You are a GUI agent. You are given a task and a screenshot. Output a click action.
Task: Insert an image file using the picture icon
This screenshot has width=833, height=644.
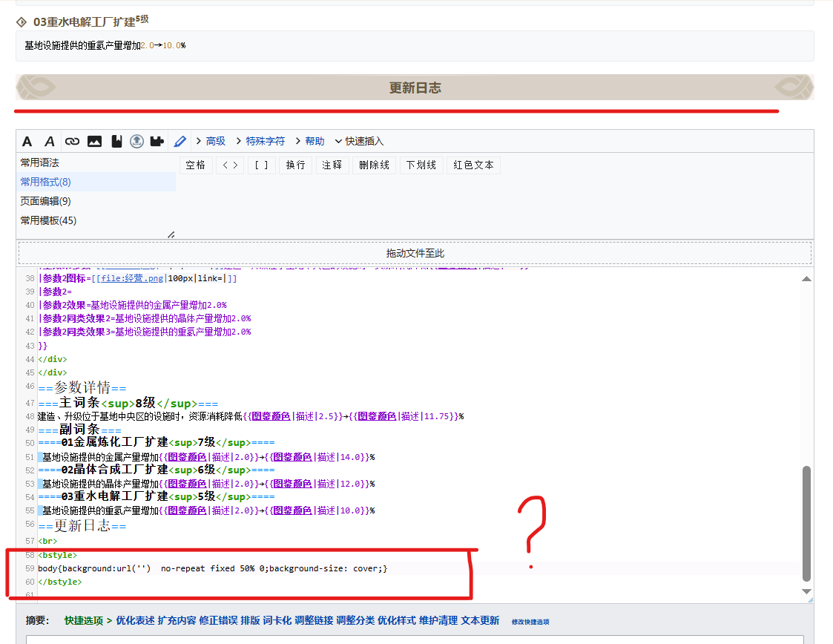[94, 142]
